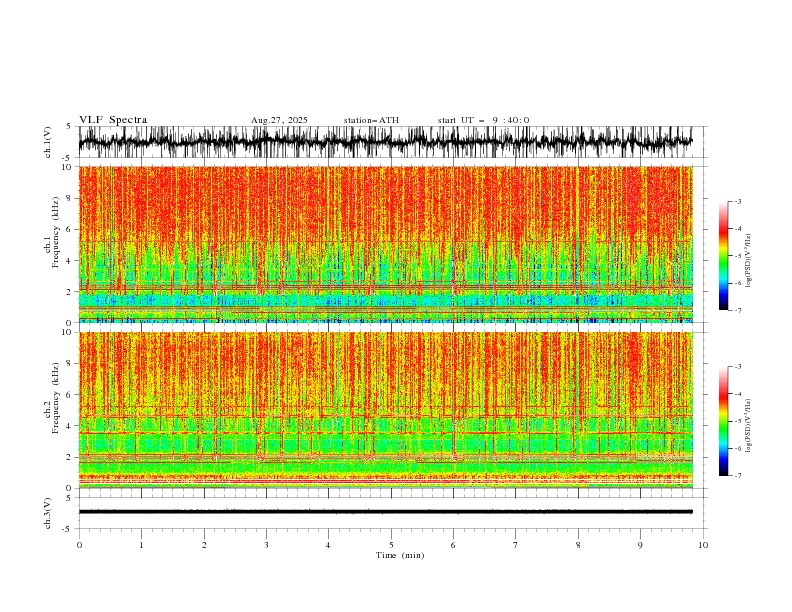Screen dimensions: 792x612
Task: Click the ch.1 voltage waveform trace
Action: (x=385, y=142)
